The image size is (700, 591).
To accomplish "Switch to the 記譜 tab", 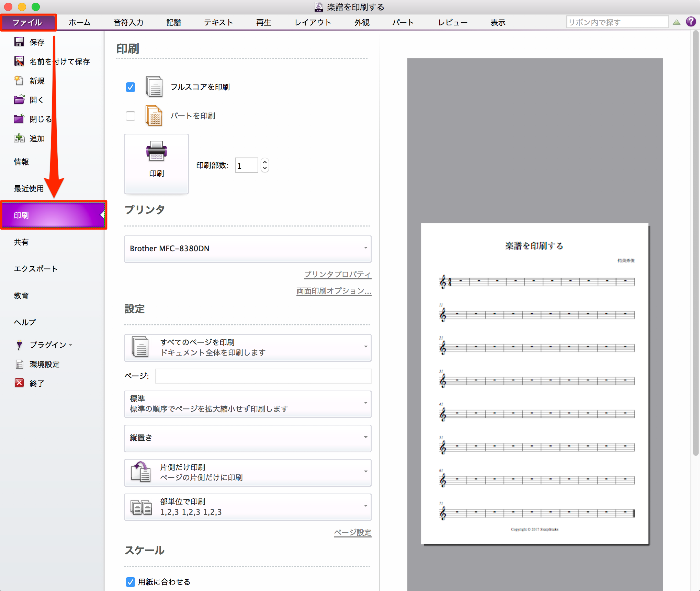I will (174, 22).
